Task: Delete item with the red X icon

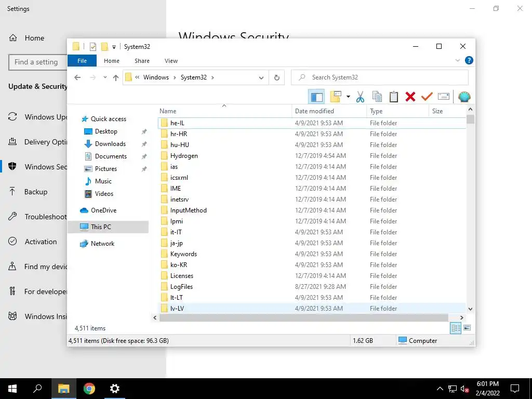Action: [410, 97]
